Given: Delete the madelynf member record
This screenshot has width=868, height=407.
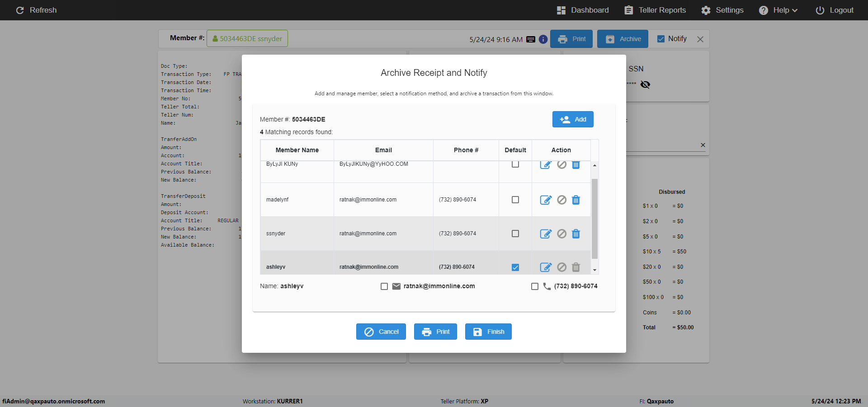Looking at the screenshot, I should point(576,200).
